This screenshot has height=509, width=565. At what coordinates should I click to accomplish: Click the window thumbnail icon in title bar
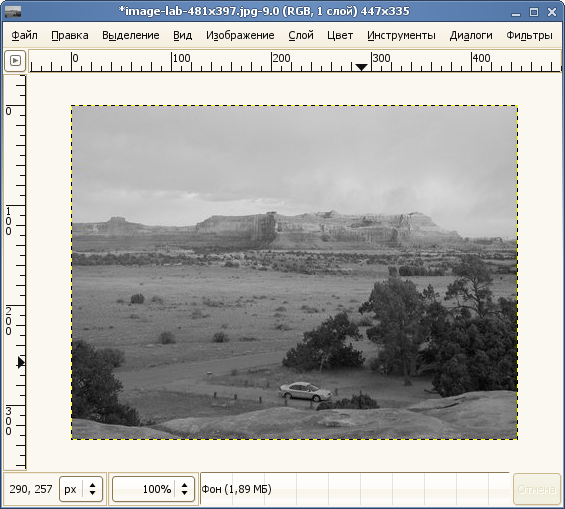(13, 12)
